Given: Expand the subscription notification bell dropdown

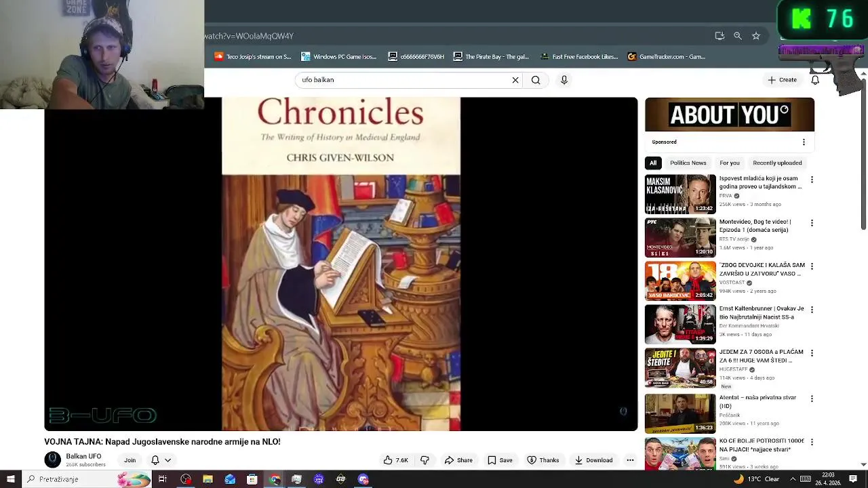Looking at the screenshot, I should pyautogui.click(x=161, y=460).
